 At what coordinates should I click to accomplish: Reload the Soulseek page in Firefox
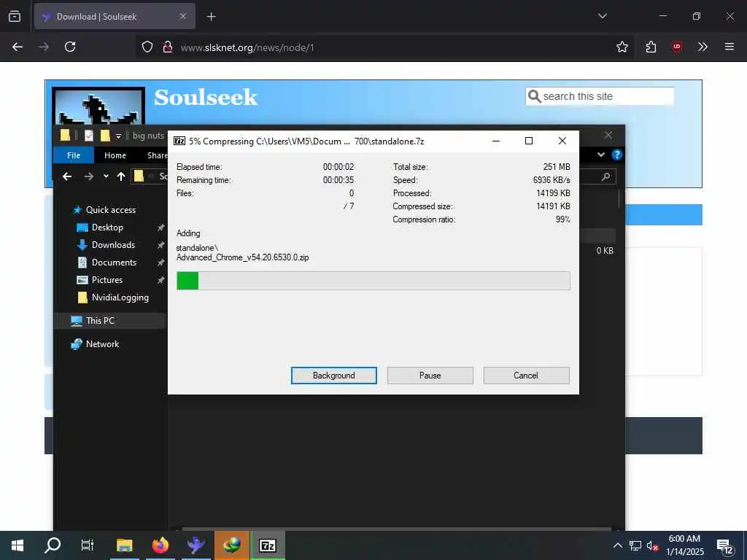coord(70,47)
